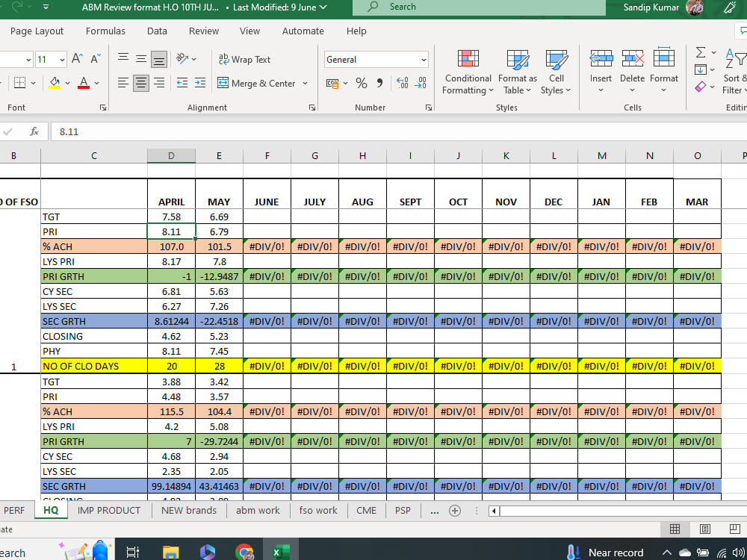
Task: Open Chrome from taskbar
Action: 244,553
